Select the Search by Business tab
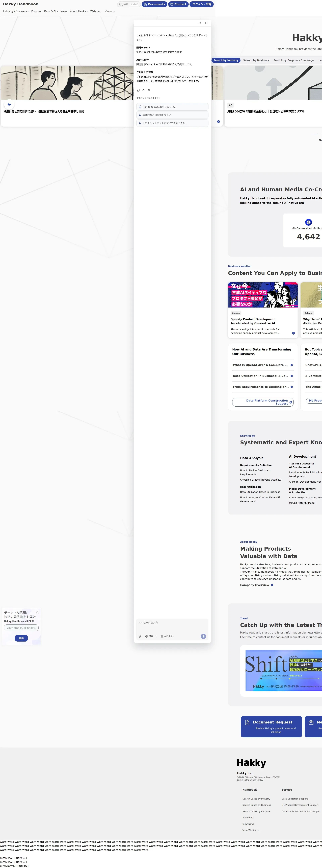Viewport: 322px width, 868px height. click(256, 60)
